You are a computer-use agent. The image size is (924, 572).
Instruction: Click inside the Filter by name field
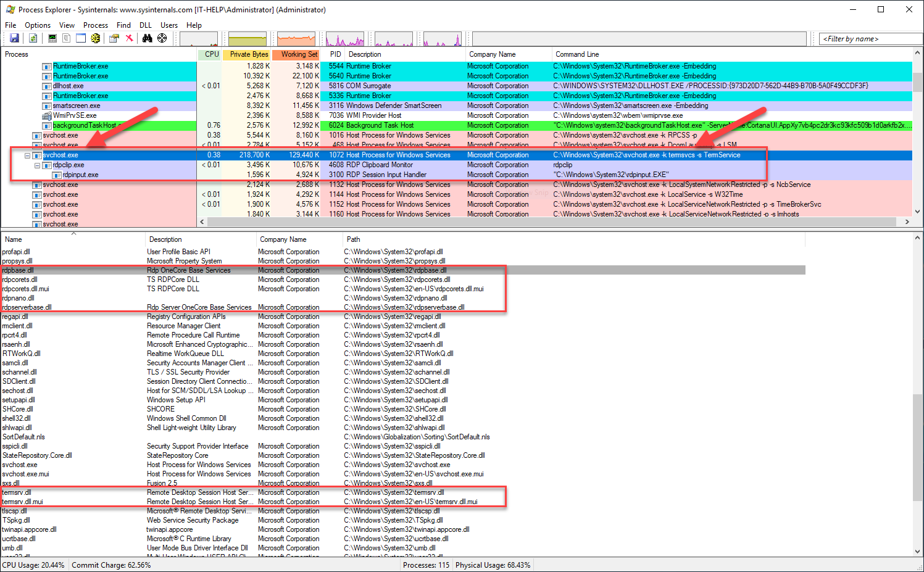click(870, 39)
